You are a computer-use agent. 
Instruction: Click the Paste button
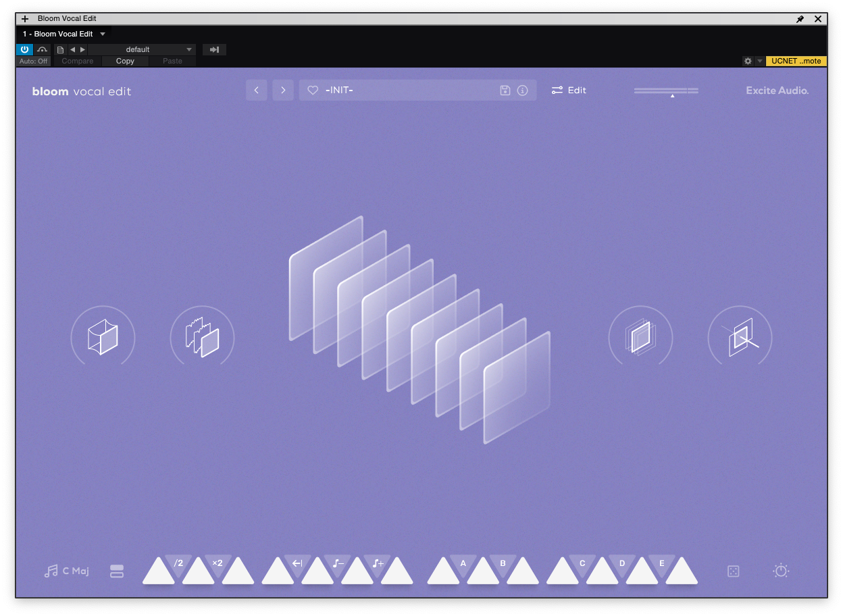(172, 61)
